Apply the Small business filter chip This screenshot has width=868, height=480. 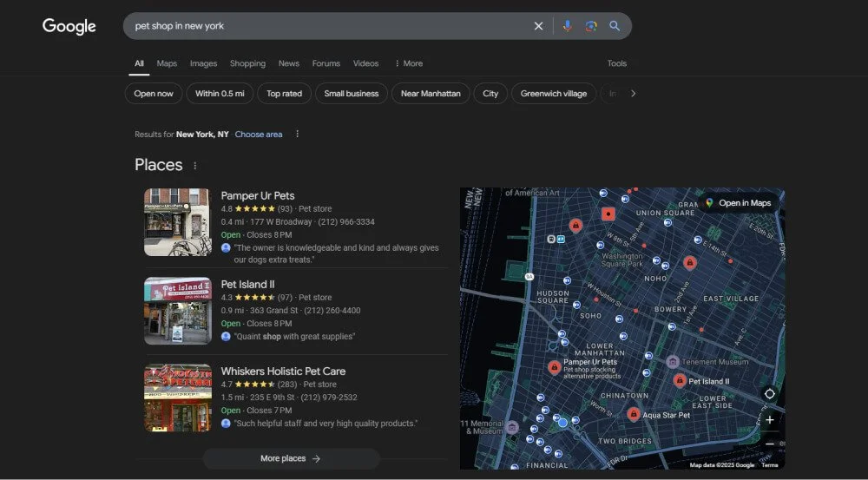tap(352, 94)
